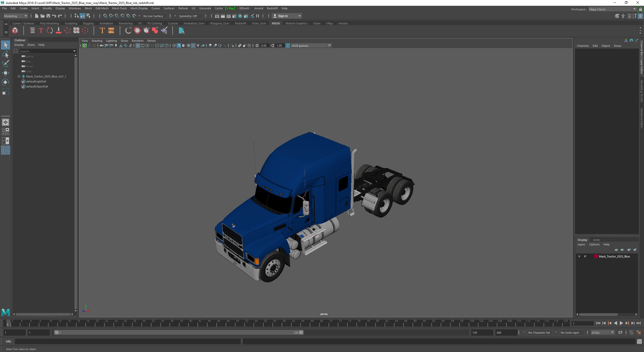This screenshot has height=352, width=644.
Task: Switch to the Rigging shelf tab
Action: coord(88,23)
